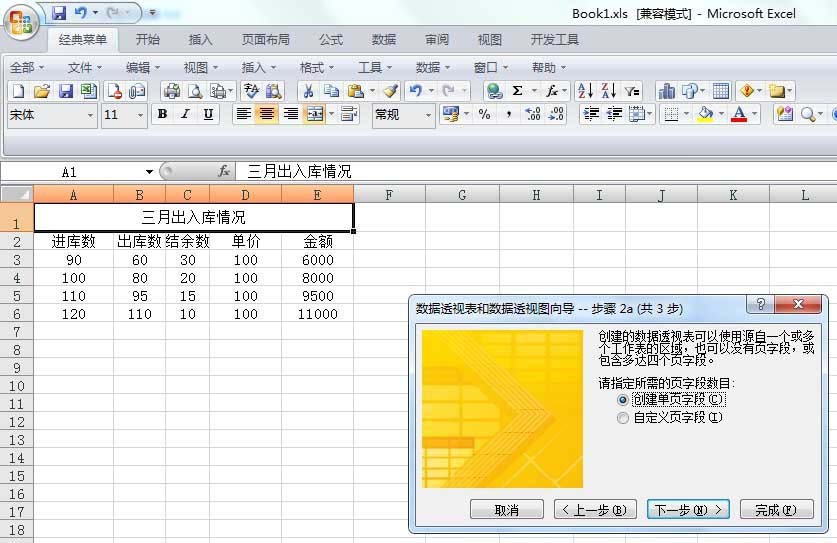
Task: Copy selection icon in toolbar
Action: pyautogui.click(x=331, y=91)
